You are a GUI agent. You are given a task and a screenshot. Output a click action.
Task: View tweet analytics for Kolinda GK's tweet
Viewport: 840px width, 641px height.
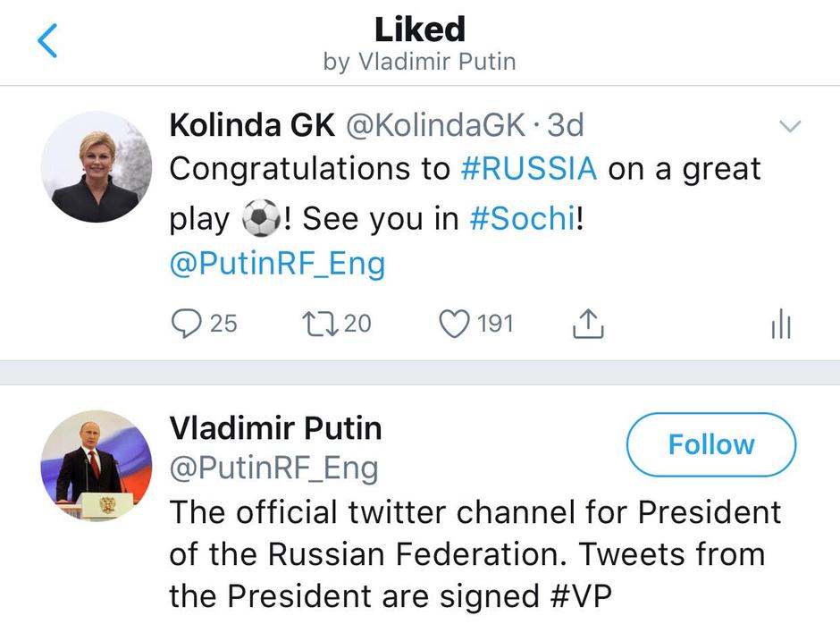click(780, 325)
